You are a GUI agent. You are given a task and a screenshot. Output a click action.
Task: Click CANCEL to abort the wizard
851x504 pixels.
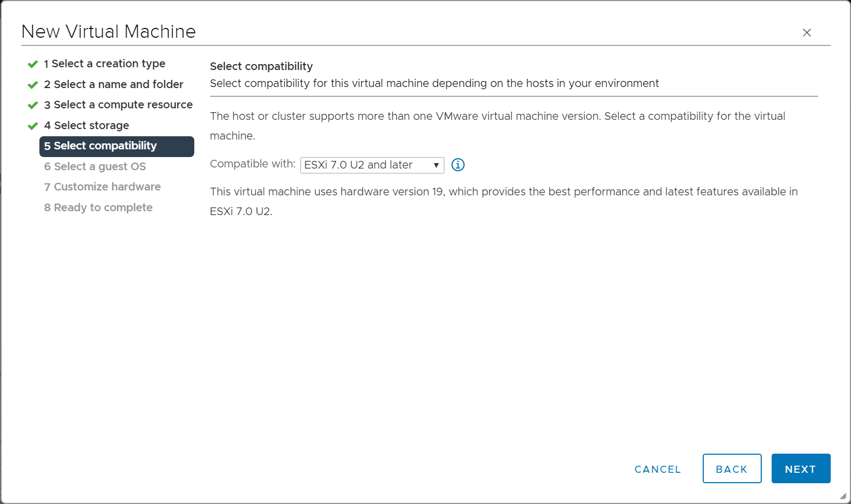click(657, 469)
